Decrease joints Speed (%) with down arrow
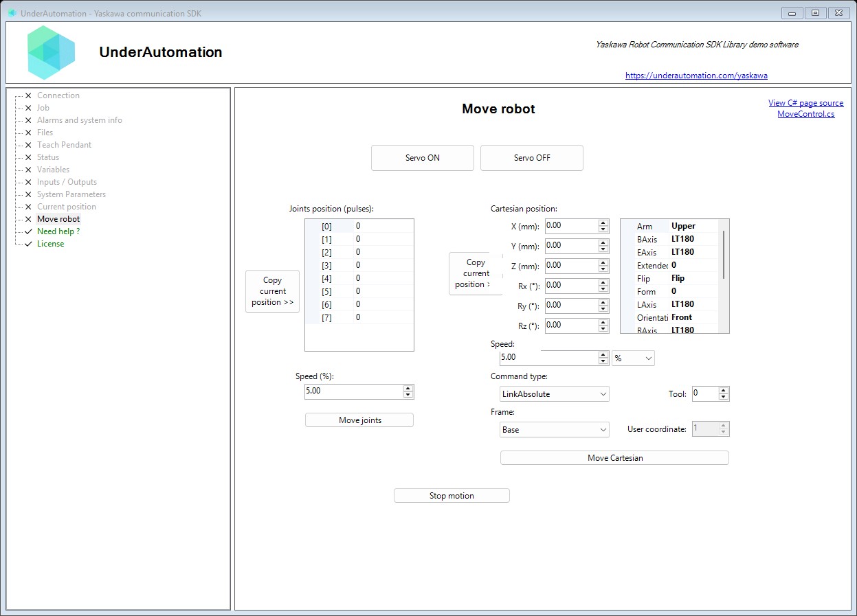The height and width of the screenshot is (616, 857). [408, 395]
